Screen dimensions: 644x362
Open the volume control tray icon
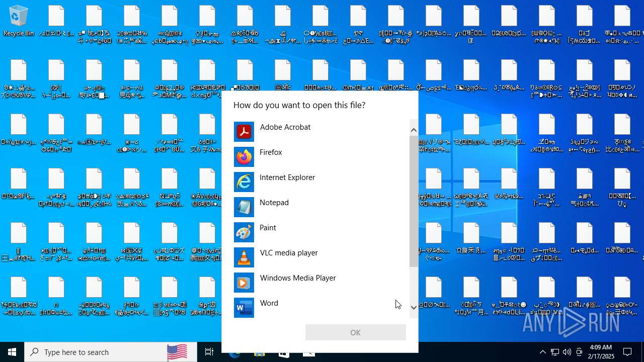point(567,352)
